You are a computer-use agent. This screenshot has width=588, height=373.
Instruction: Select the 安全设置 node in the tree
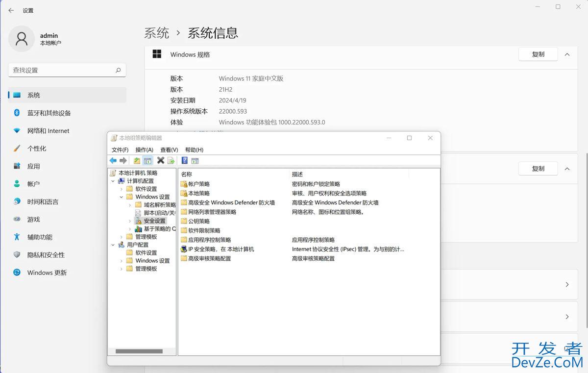click(x=153, y=221)
